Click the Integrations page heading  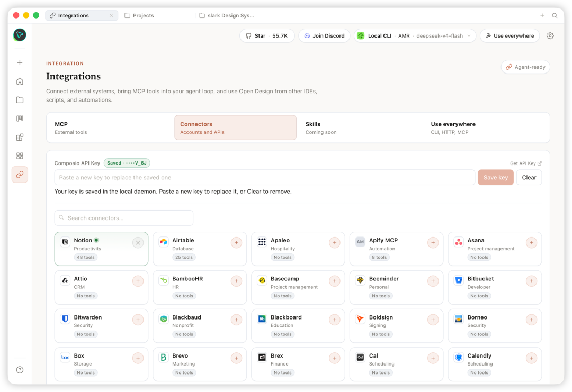click(73, 77)
